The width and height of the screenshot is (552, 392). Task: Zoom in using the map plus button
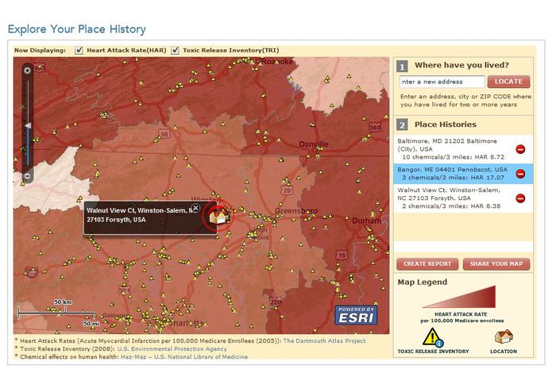(28, 71)
